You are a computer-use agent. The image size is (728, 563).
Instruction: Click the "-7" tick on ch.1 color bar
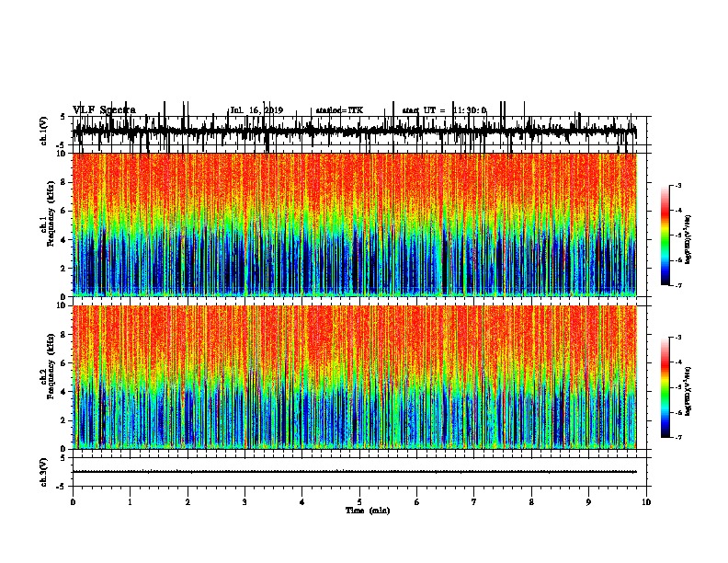click(678, 285)
